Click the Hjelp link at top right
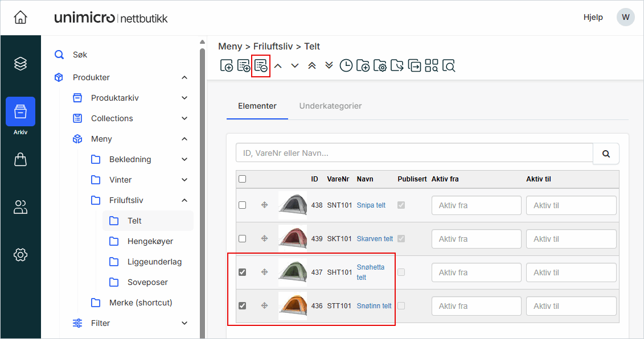The width and height of the screenshot is (644, 339). tap(593, 17)
